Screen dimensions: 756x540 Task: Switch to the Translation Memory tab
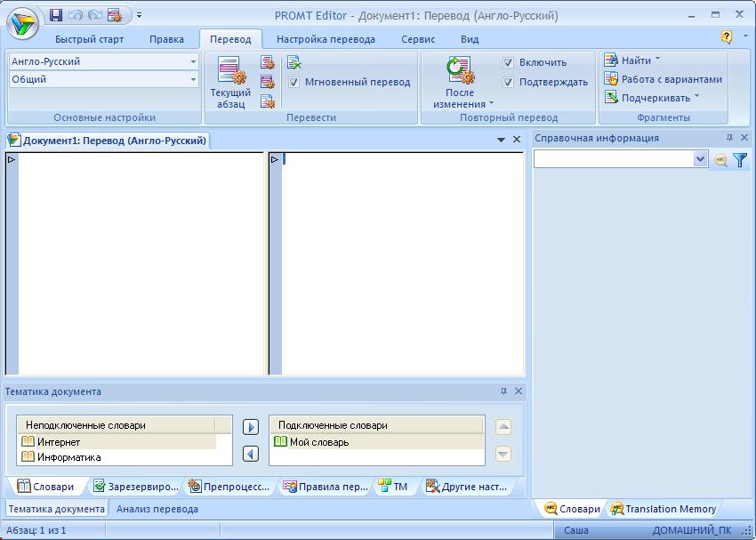pos(663,509)
